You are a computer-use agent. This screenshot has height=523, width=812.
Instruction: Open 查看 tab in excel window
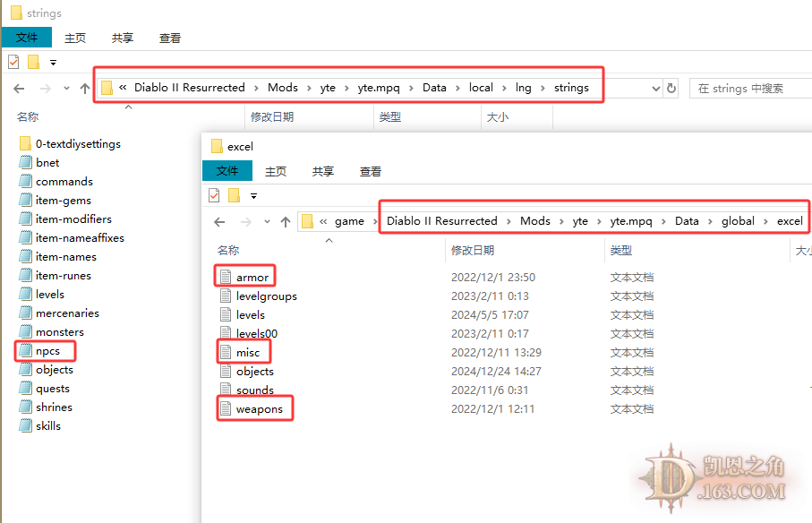click(x=371, y=171)
